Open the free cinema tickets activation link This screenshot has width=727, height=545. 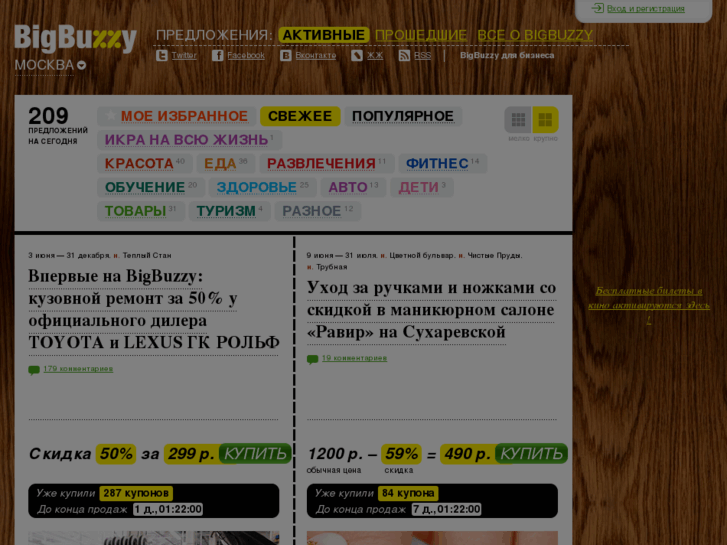[649, 305]
